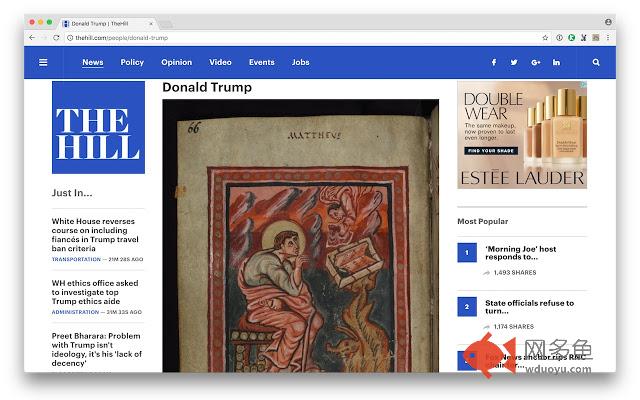640x400 pixels.
Task: Open 'Morning Joe' host responds to story
Action: [x=521, y=253]
